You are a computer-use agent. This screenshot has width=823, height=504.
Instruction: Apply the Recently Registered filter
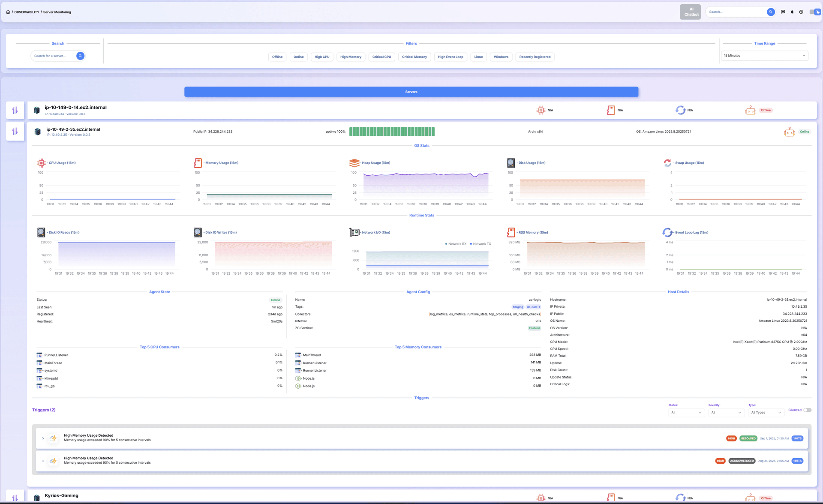535,57
